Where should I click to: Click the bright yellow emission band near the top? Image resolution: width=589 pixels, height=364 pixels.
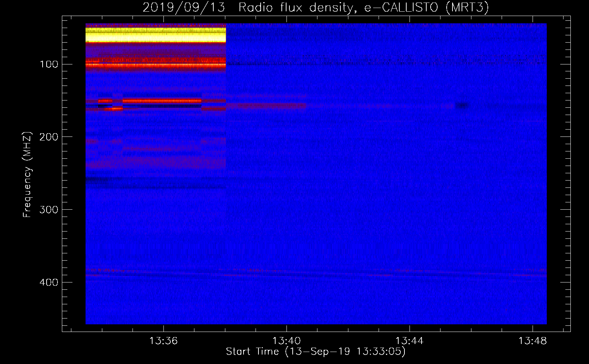pos(156,35)
